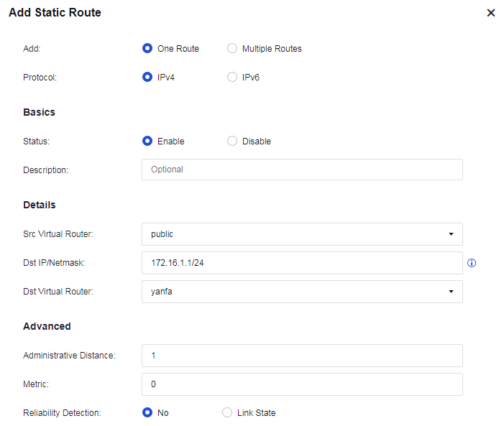This screenshot has width=504, height=426.
Task: Focus the Description input field
Action: (302, 170)
